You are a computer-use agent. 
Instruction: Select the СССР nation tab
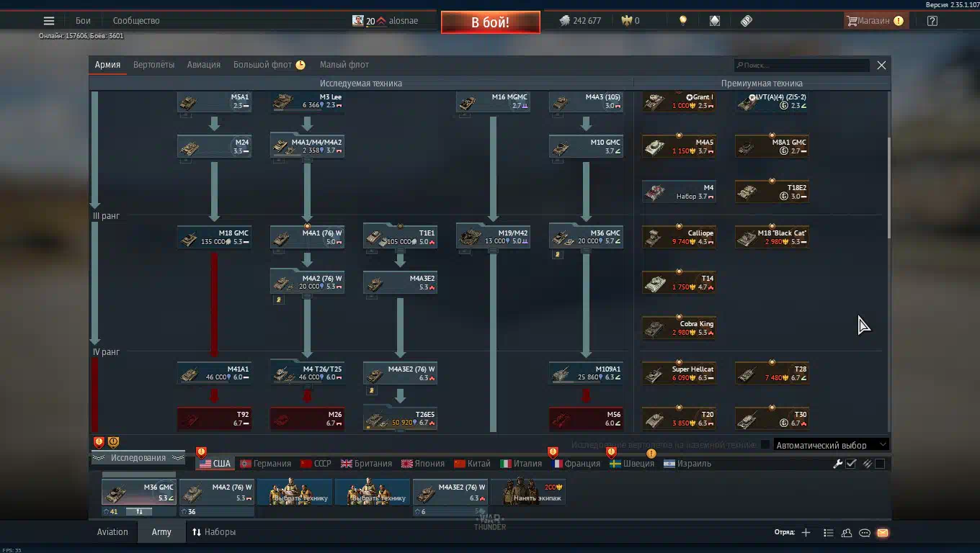(x=316, y=464)
